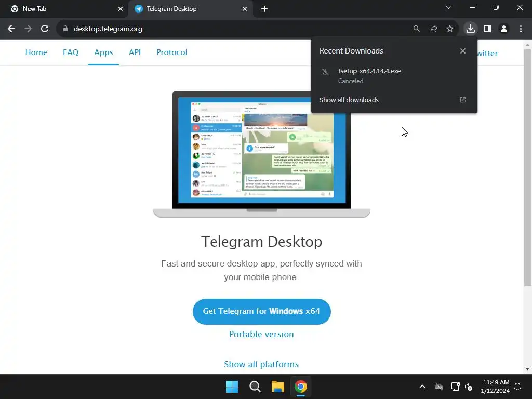Open the Chrome profile menu
The height and width of the screenshot is (399, 532).
point(504,29)
